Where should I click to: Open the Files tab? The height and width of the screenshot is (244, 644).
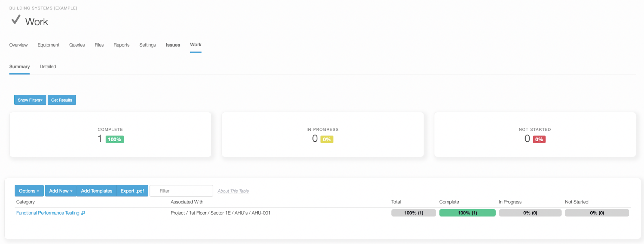pos(99,45)
